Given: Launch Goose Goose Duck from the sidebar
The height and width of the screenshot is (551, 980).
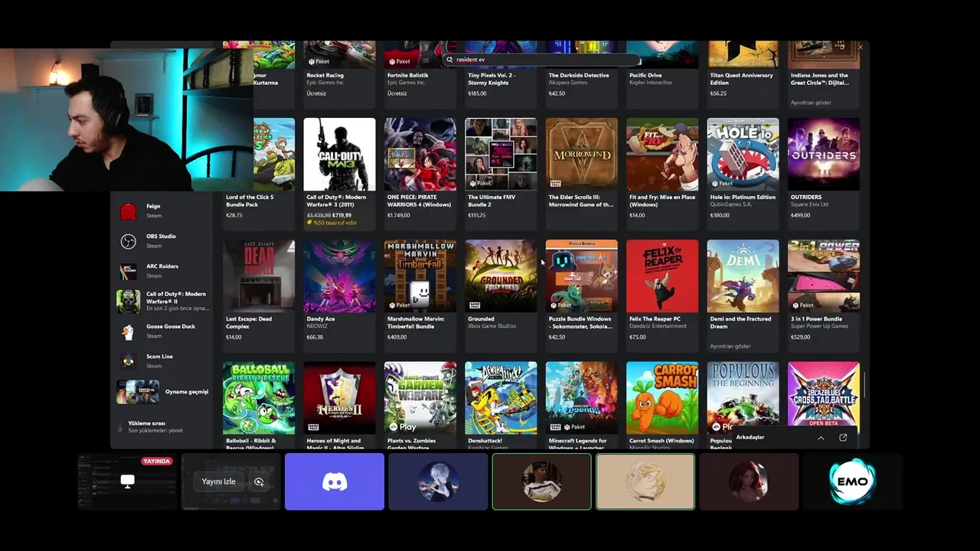Looking at the screenshot, I should (x=162, y=331).
